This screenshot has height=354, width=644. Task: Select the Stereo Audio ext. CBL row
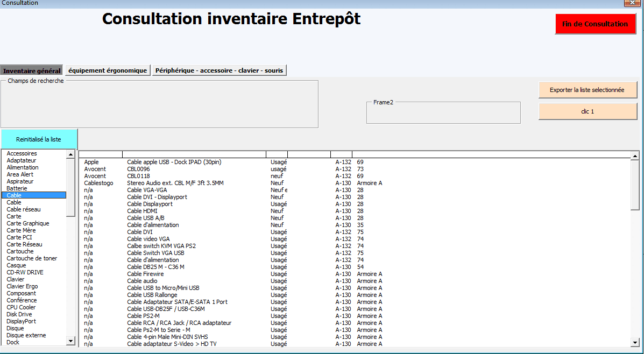coord(175,183)
